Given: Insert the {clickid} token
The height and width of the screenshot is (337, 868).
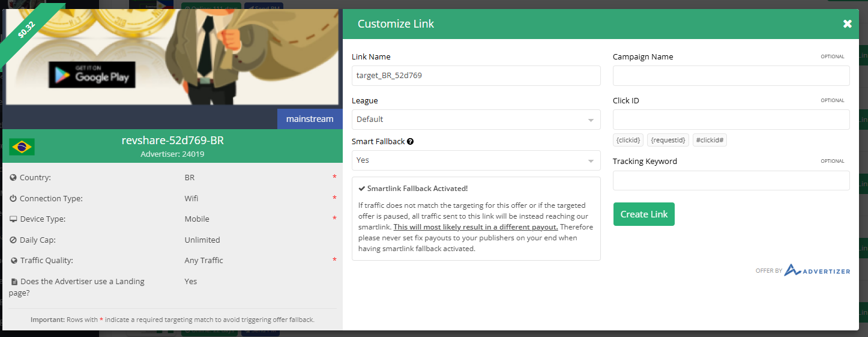Looking at the screenshot, I should point(628,140).
